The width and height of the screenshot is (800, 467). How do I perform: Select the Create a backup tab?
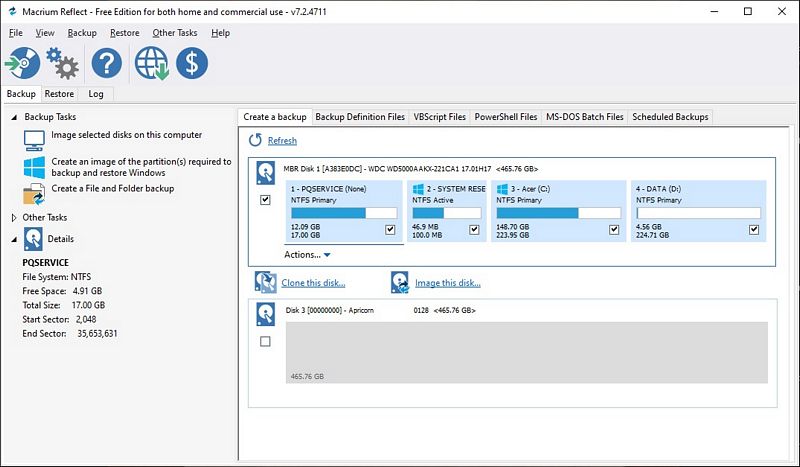coord(274,117)
